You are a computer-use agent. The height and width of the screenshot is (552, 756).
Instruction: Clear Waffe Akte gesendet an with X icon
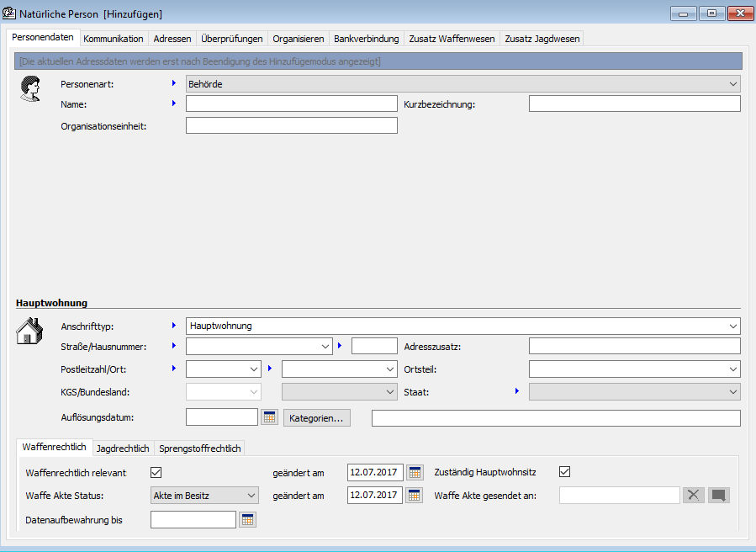[x=693, y=496]
